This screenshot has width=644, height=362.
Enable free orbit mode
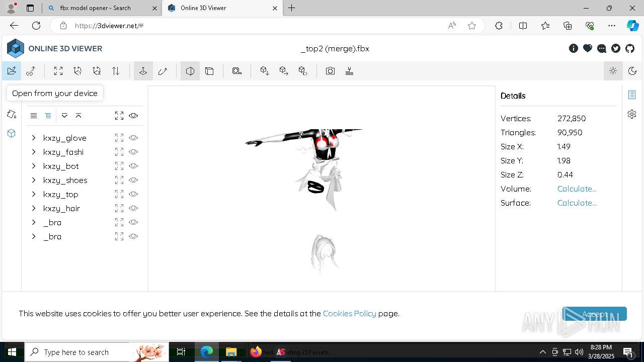(162, 71)
